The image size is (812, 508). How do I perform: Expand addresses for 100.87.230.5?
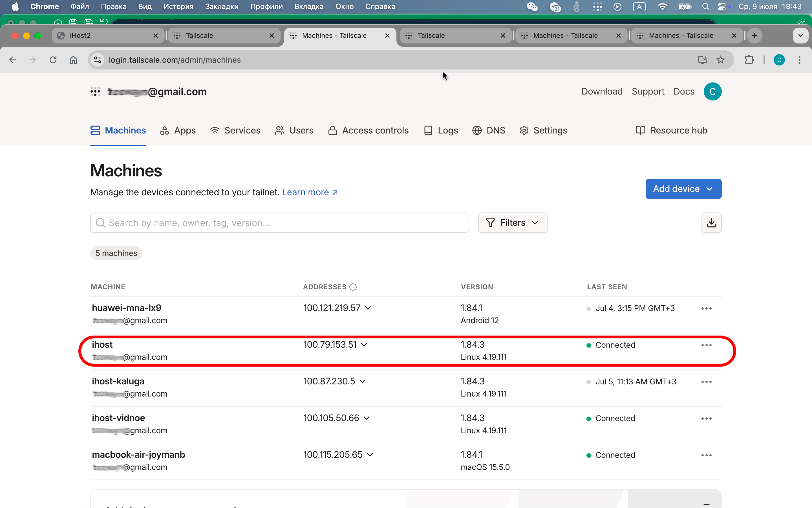coord(362,381)
